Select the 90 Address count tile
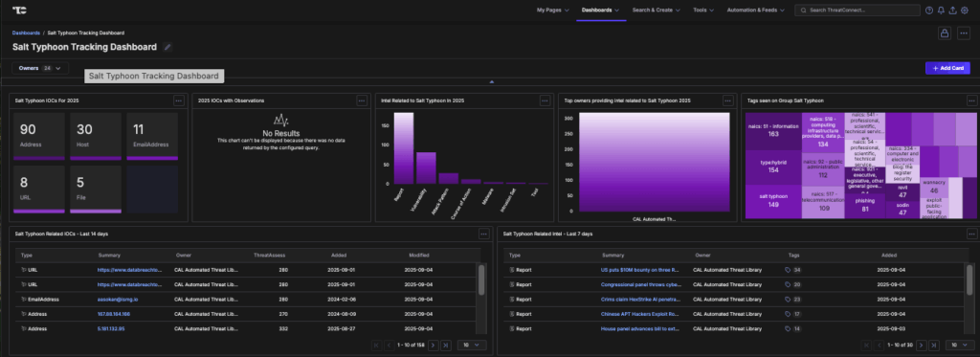The width and height of the screenshot is (980, 357). pos(38,136)
